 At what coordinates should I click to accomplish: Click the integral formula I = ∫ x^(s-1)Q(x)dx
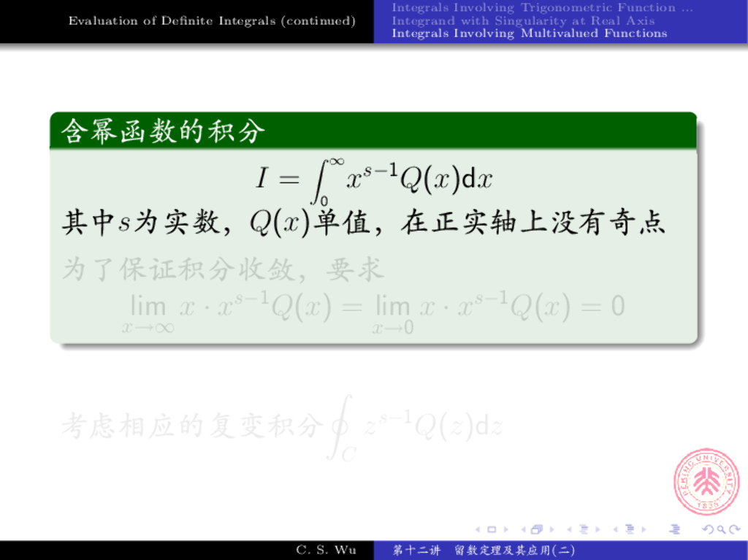pyautogui.click(x=375, y=180)
